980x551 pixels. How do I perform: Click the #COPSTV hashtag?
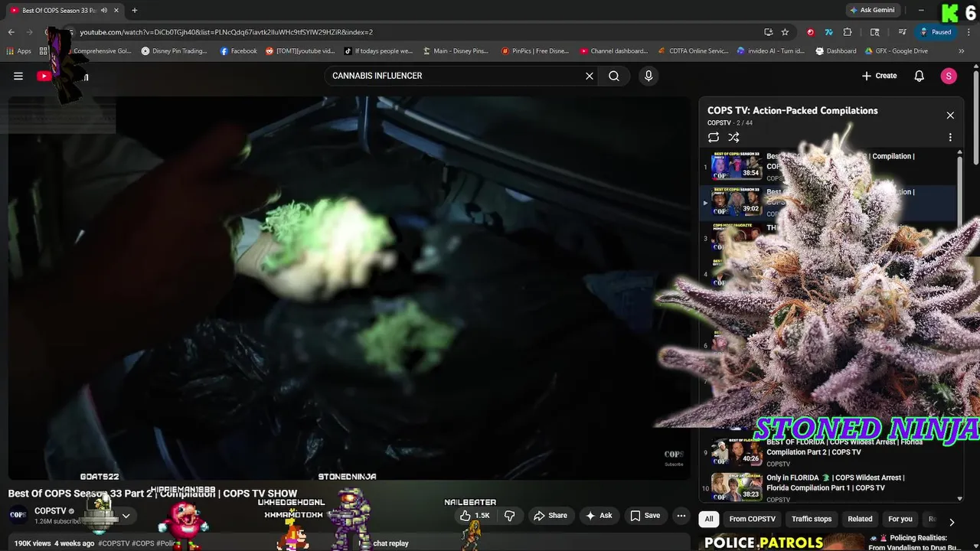pos(114,543)
